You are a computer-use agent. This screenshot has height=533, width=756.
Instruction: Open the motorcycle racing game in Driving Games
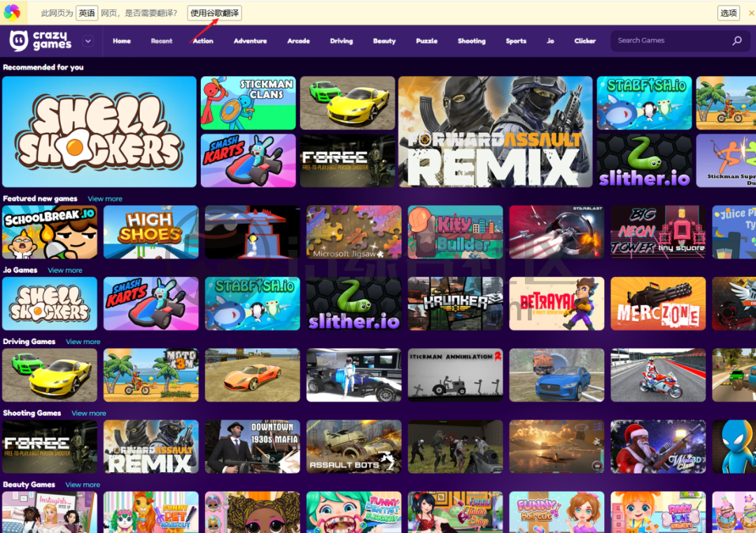658,376
